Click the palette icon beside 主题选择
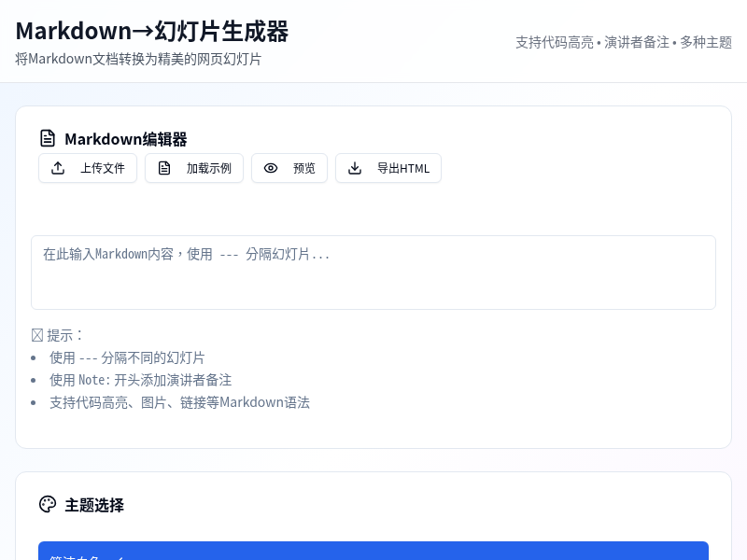This screenshot has height=560, width=747. pos(48,504)
